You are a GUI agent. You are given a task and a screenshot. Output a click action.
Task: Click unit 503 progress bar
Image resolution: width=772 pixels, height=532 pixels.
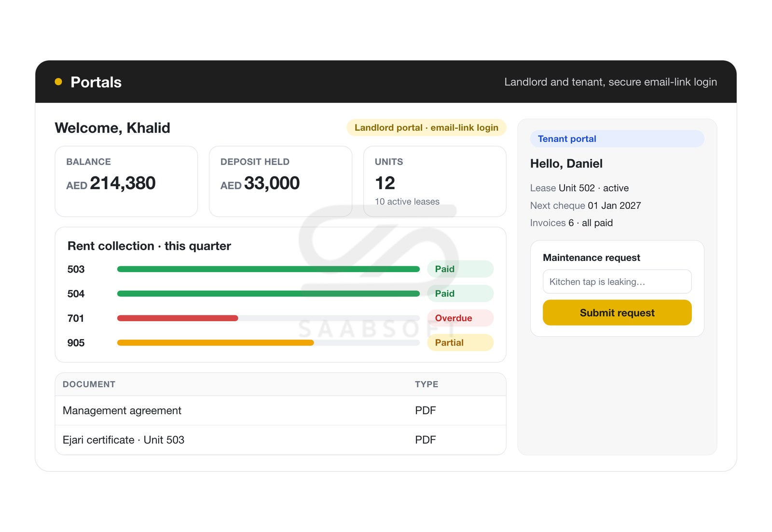tap(268, 269)
